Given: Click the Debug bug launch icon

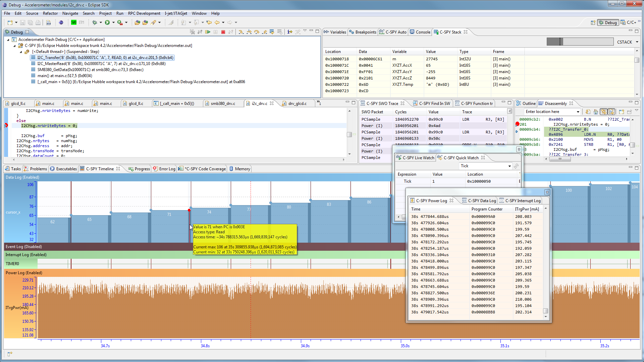Looking at the screenshot, I should tap(95, 22).
